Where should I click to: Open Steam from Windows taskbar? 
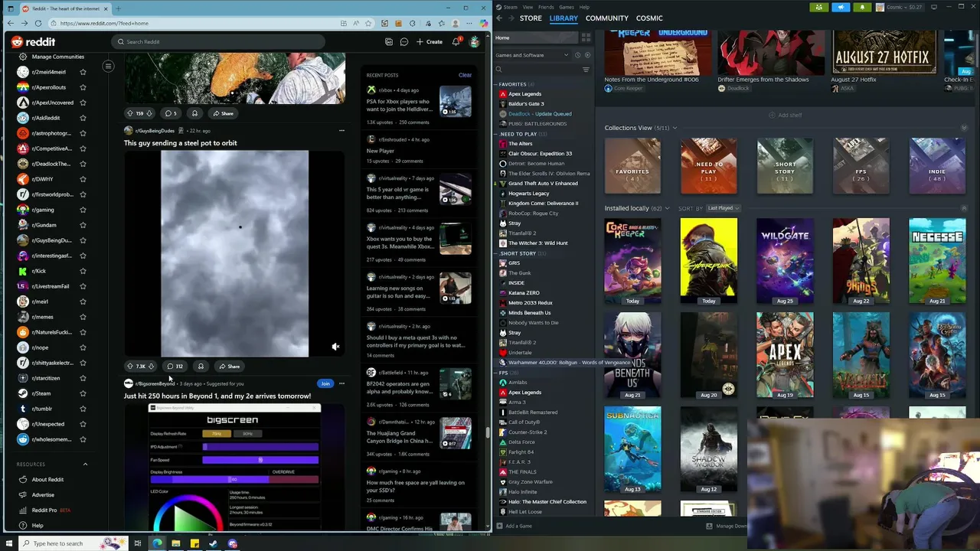(214, 543)
